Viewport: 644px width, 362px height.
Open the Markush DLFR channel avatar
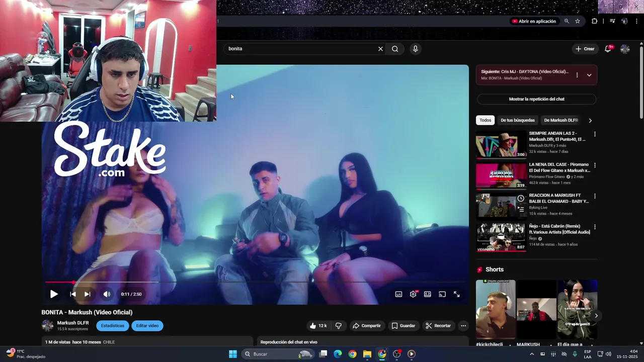[47, 325]
